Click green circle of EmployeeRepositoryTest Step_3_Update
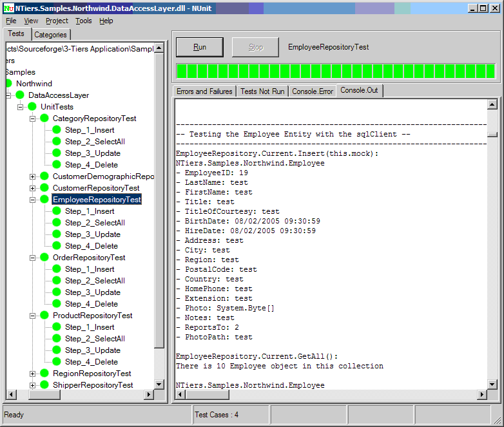Screen dimensions: 504x427 (57, 234)
